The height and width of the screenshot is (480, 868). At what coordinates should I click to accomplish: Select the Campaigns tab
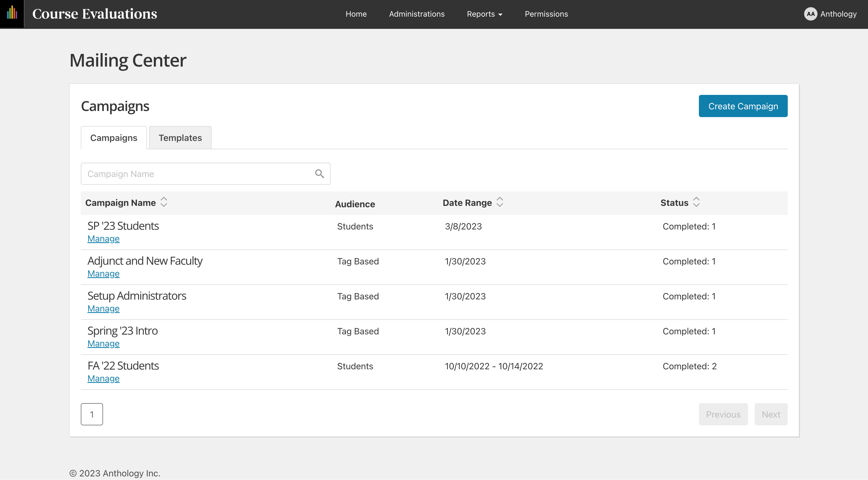coord(114,138)
